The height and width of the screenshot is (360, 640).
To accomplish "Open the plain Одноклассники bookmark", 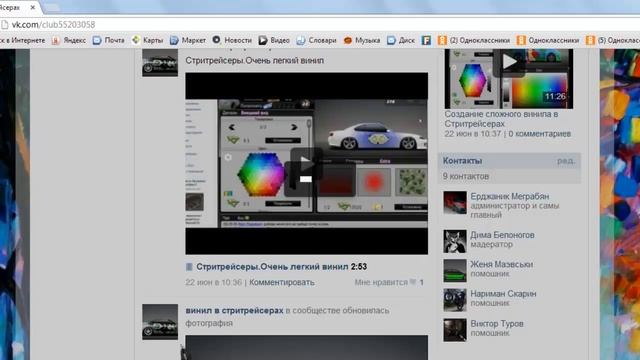I will tap(548, 40).
